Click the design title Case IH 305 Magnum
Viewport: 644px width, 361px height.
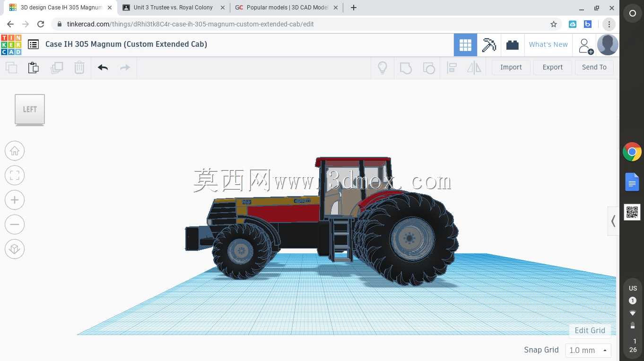click(x=126, y=44)
